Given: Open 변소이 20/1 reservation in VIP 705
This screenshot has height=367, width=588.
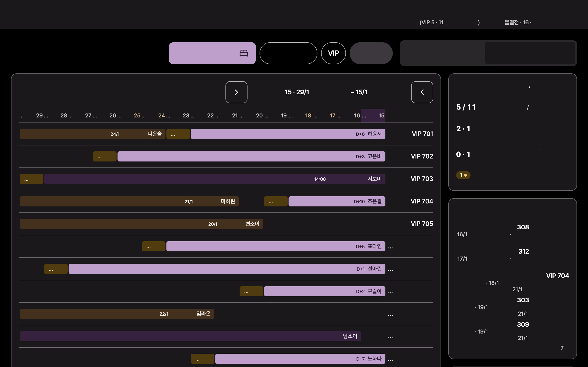Looking at the screenshot, I should pos(141,224).
